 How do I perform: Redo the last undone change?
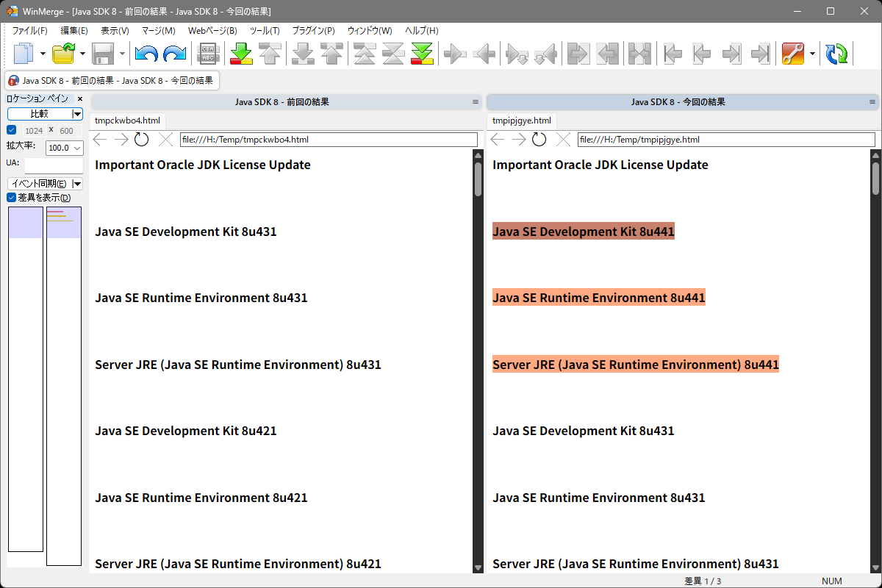click(x=175, y=54)
